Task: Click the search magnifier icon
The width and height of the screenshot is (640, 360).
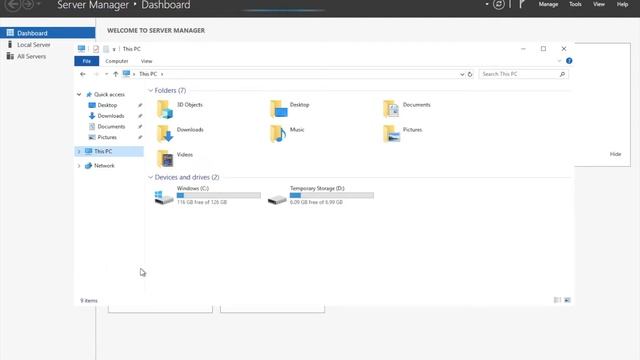Action: point(562,74)
